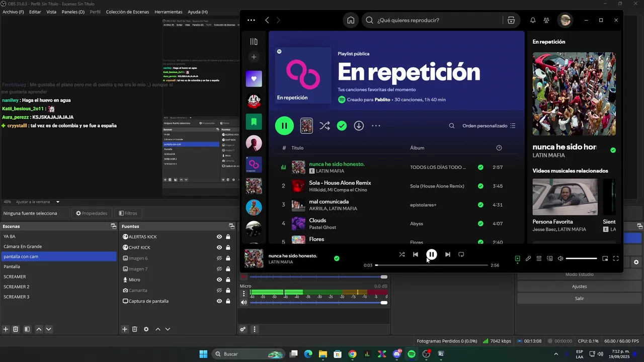Mute Spotify volume speaker icon
The image size is (644, 362).
coord(560,258)
